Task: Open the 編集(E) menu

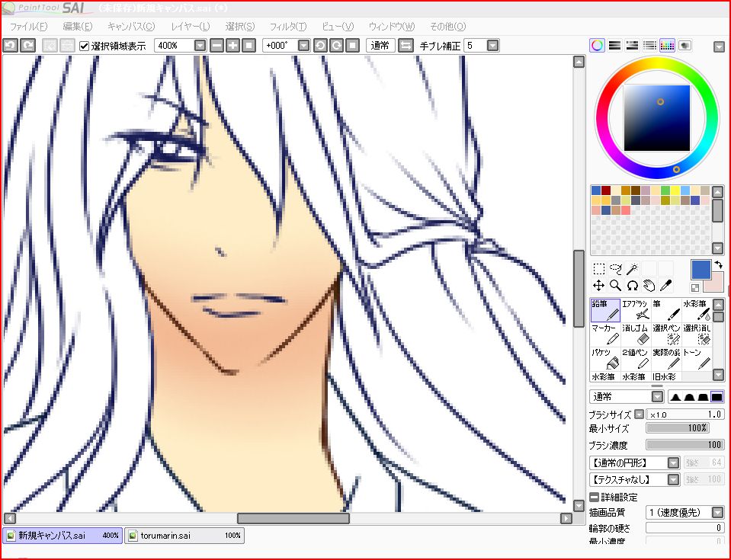Action: coord(78,27)
